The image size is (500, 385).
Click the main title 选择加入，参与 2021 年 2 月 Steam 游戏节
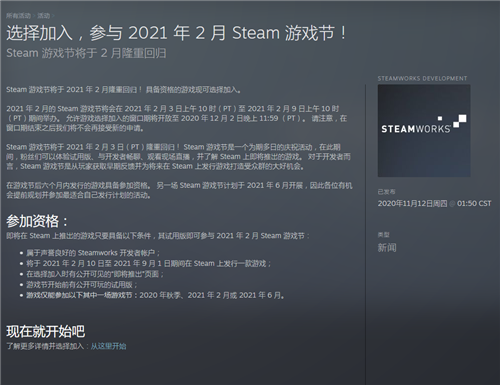tap(177, 33)
